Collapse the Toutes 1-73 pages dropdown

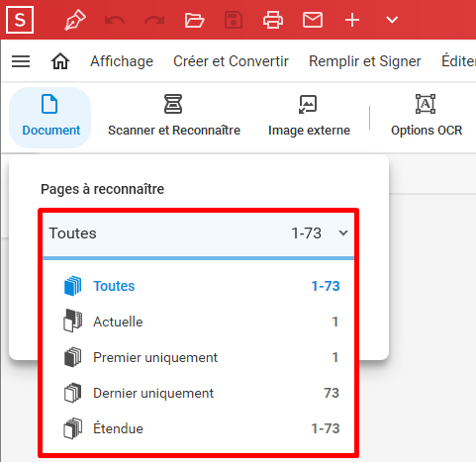click(x=198, y=233)
